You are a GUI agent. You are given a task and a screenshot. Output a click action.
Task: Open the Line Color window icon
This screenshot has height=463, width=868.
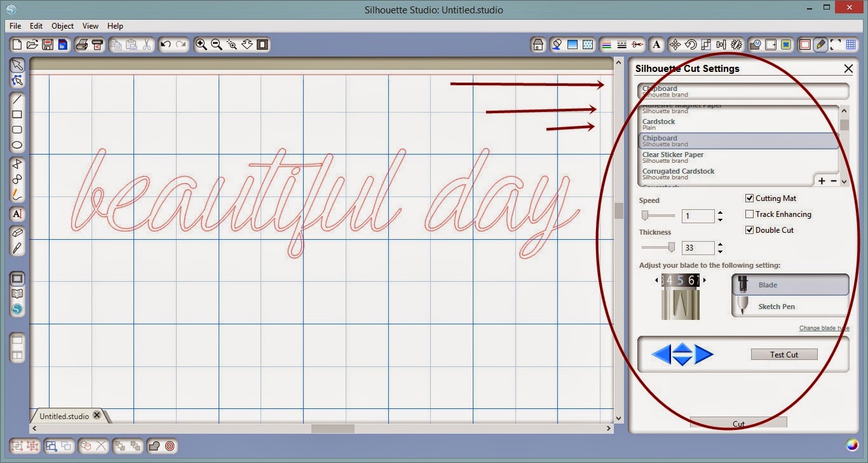607,45
